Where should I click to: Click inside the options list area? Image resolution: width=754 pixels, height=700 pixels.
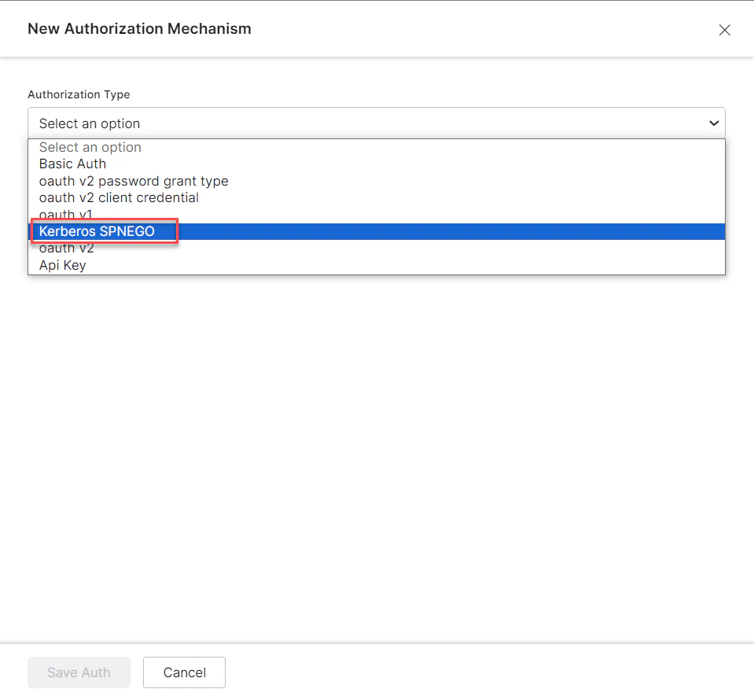pos(377,204)
